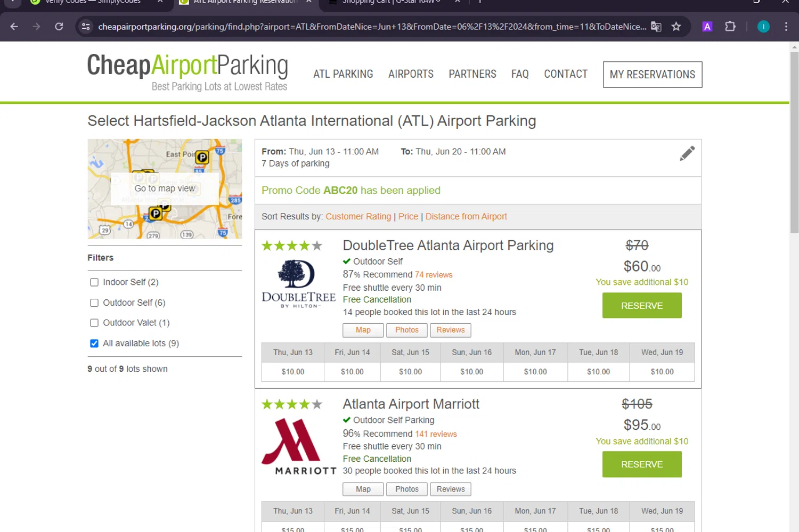Reserve Atlanta Airport Marriott parking
Viewport: 799px width, 532px height.
(x=642, y=464)
